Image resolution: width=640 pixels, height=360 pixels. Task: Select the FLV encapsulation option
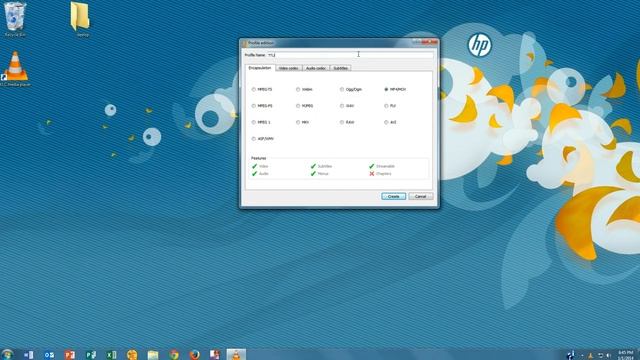coord(390,106)
